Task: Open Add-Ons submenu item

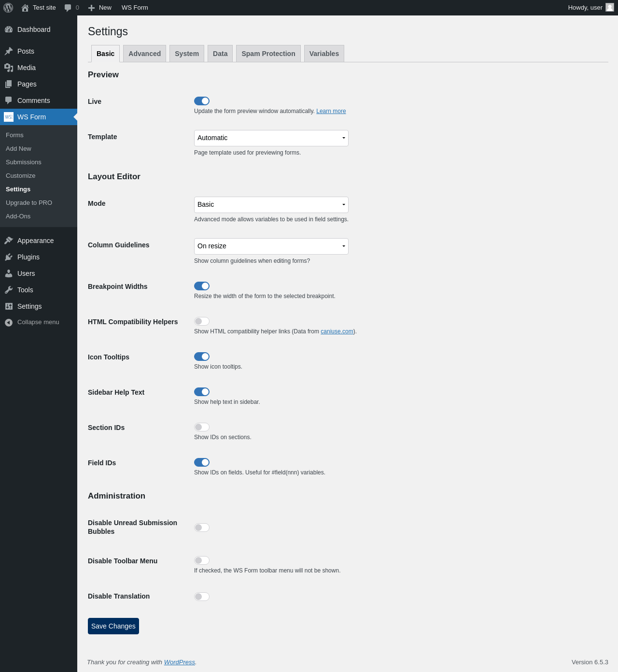Action: 39,216
